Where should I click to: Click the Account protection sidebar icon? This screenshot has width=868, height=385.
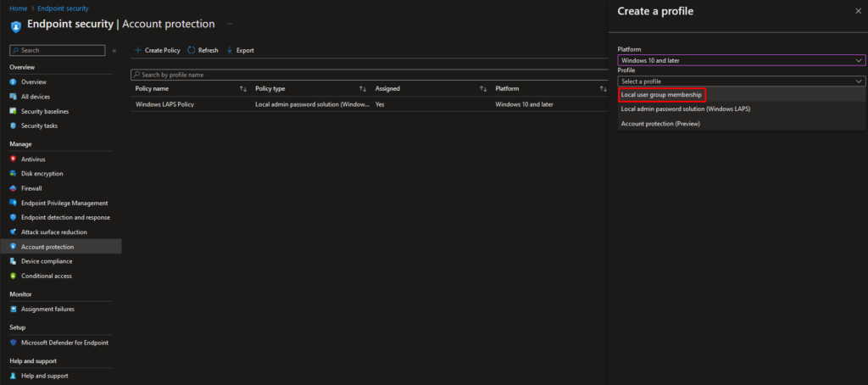[14, 247]
